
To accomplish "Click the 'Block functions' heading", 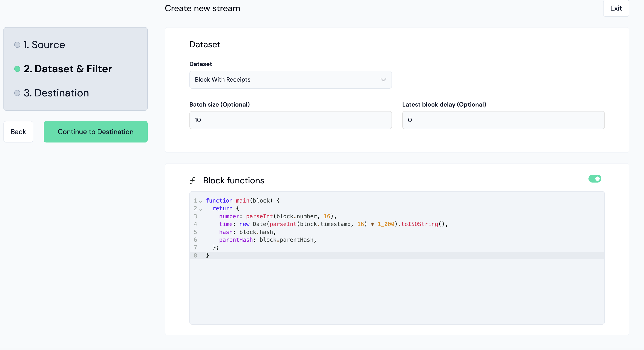I will [234, 180].
